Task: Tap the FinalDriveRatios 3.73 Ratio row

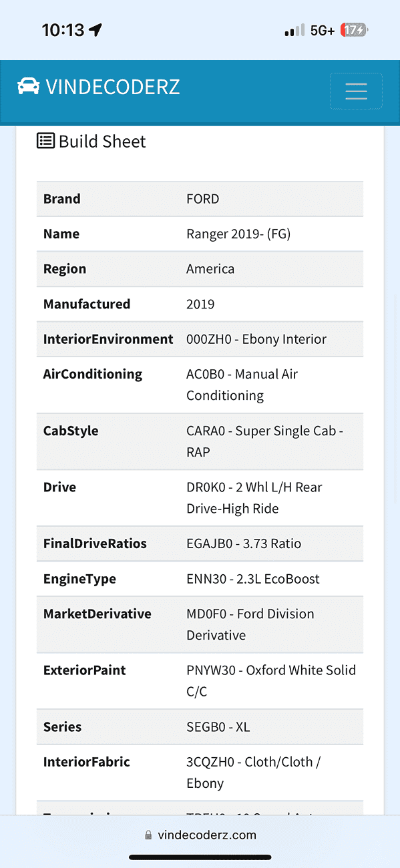Action: (200, 544)
